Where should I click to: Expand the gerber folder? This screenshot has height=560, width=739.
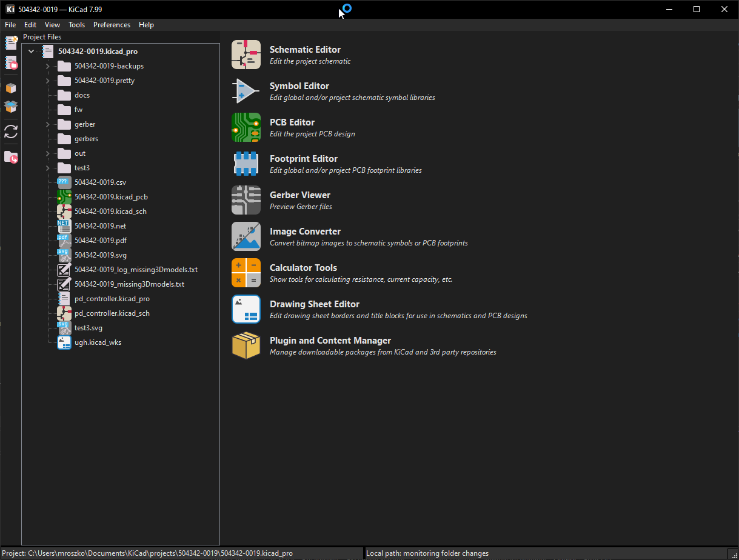(47, 124)
